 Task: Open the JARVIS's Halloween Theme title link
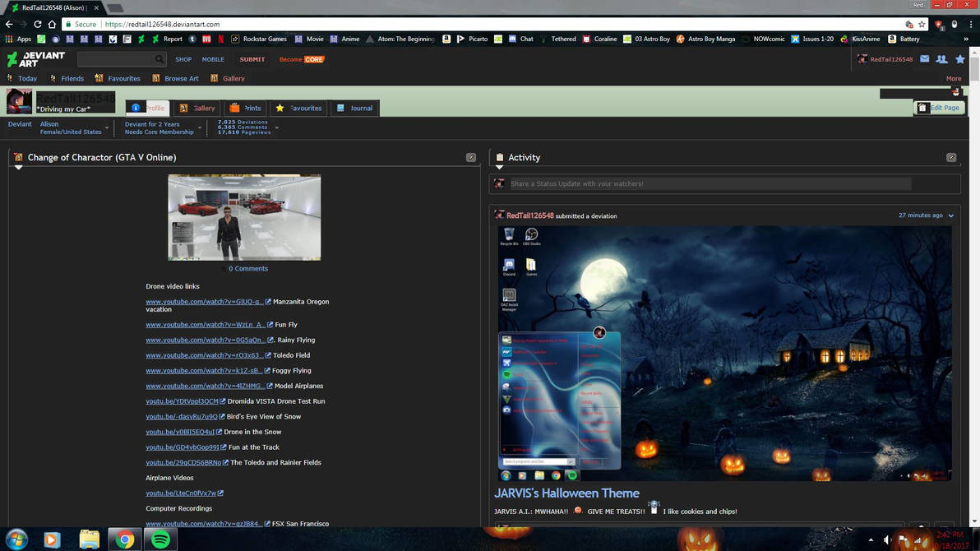tap(567, 493)
